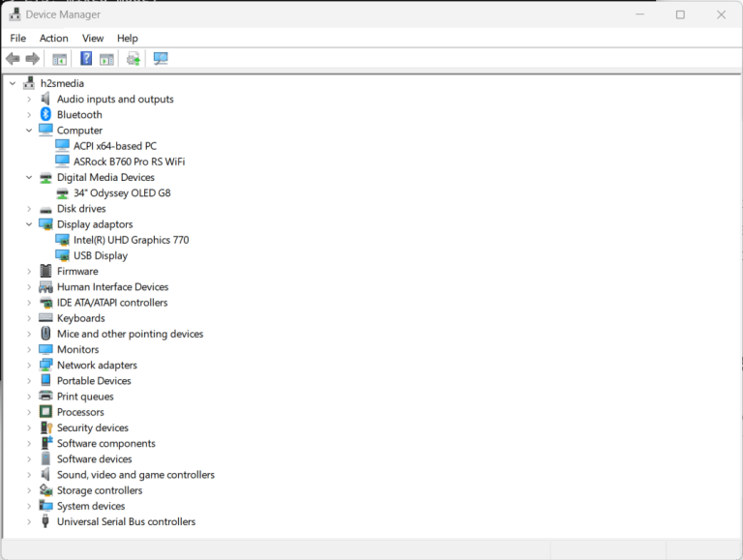Click the Audio inputs and outputs speaker icon

click(45, 99)
